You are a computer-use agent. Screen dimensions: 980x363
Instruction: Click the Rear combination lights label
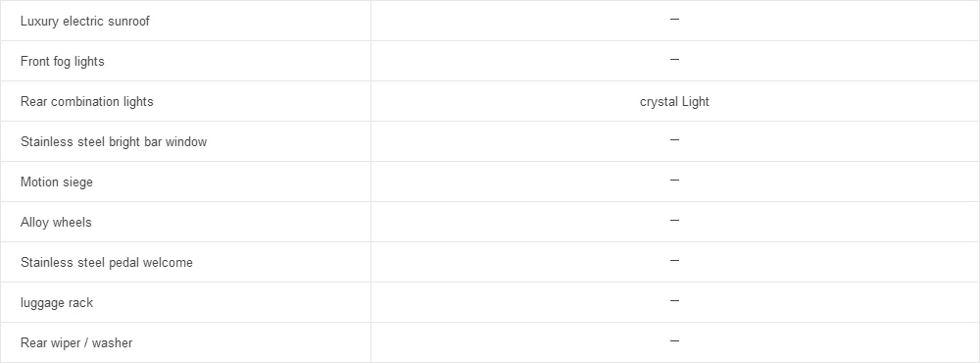(87, 101)
